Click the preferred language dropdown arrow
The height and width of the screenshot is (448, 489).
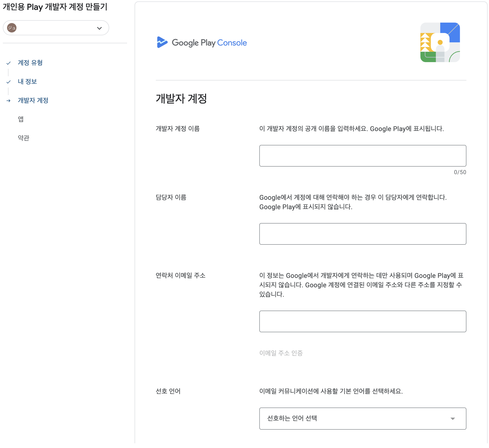click(x=452, y=419)
